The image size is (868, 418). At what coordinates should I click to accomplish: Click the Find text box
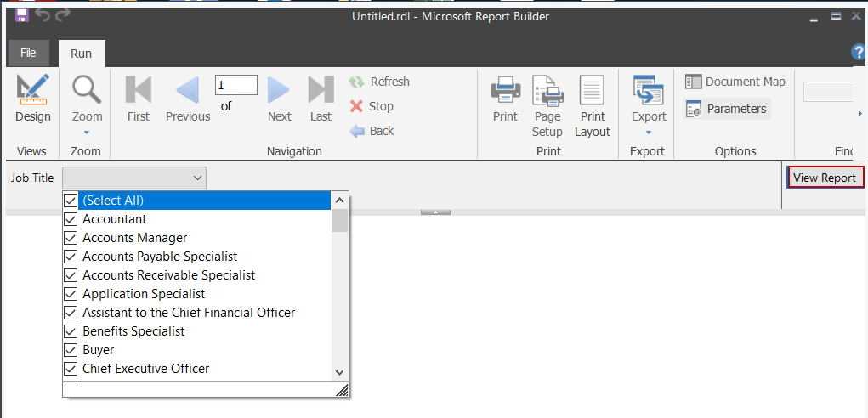[x=827, y=92]
